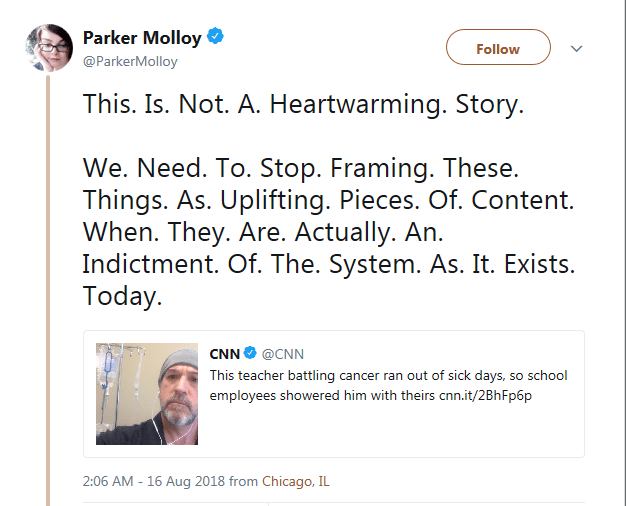The image size is (626, 506).
Task: Click the Chicago, IL location link
Action: [296, 481]
